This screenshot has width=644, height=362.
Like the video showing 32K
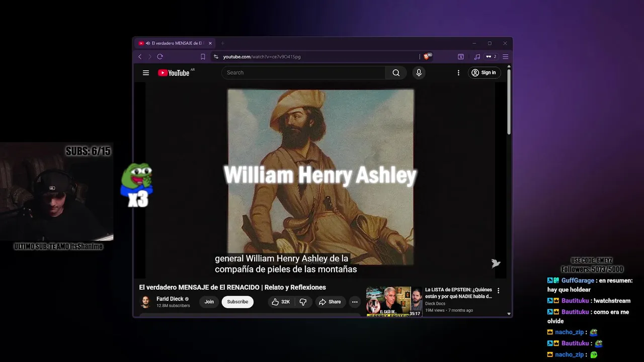(x=281, y=302)
